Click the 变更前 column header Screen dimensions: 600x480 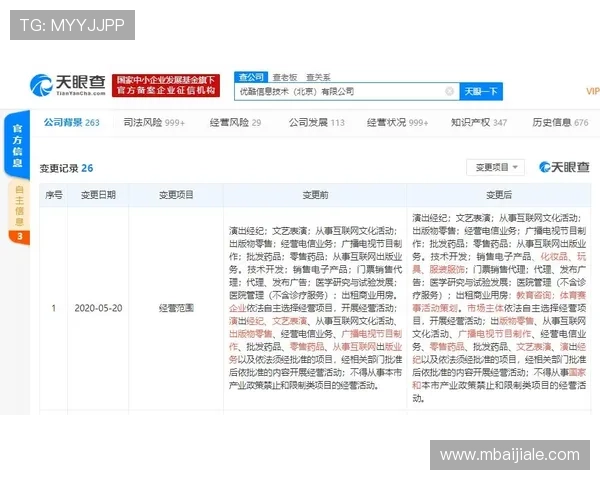point(315,195)
